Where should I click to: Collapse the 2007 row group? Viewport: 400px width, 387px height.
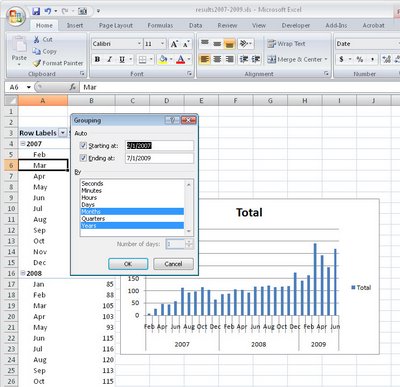pos(23,144)
